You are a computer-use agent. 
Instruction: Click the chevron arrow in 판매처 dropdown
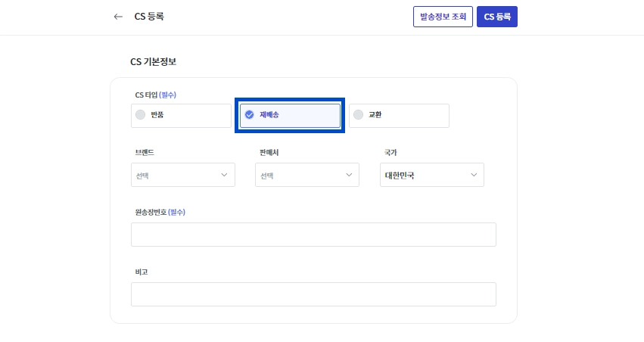click(349, 175)
